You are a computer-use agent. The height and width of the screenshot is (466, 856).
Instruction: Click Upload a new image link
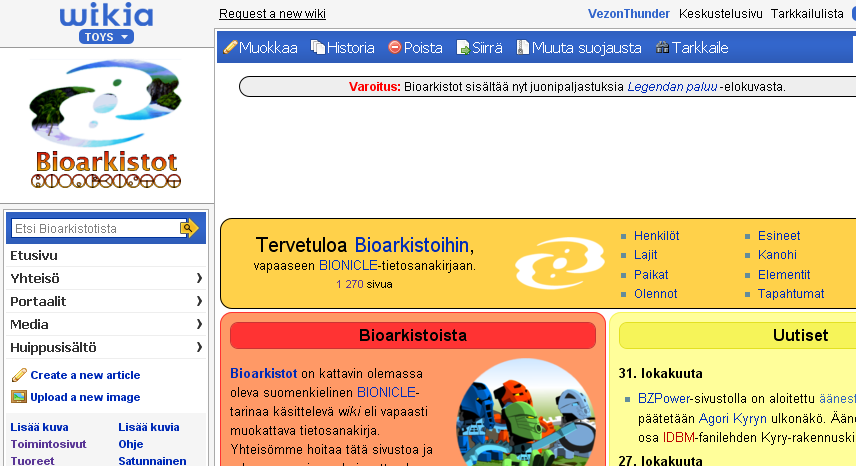pos(85,397)
